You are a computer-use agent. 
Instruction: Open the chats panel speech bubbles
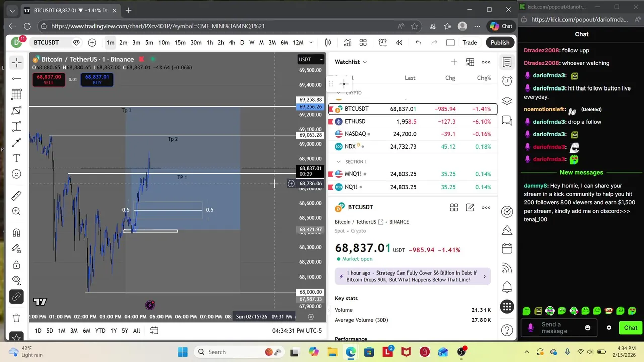coord(507,120)
